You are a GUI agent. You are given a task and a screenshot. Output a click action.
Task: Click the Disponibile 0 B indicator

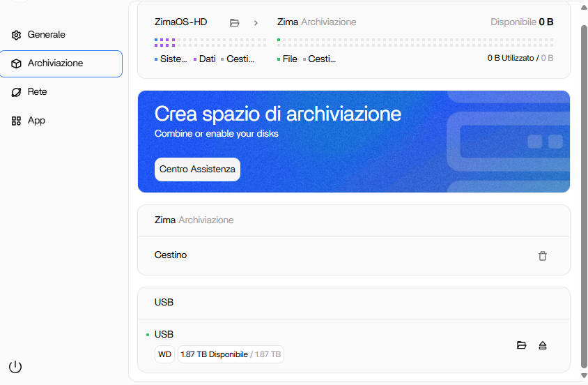click(522, 22)
